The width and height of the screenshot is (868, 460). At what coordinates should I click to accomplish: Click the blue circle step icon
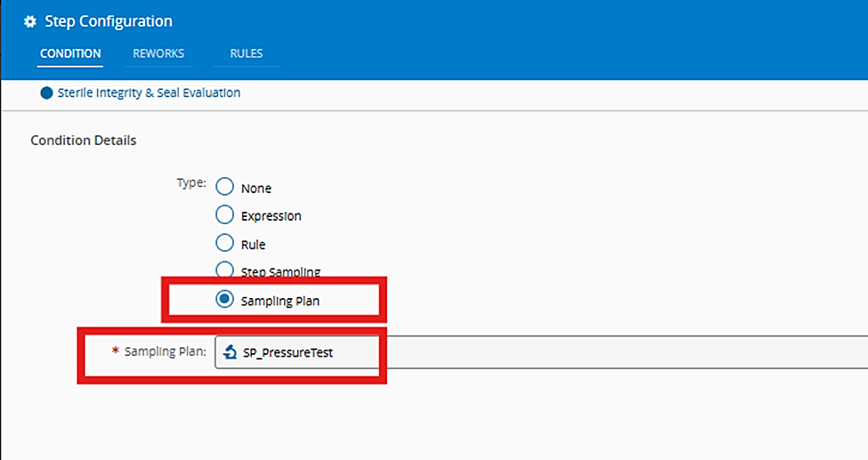point(46,93)
